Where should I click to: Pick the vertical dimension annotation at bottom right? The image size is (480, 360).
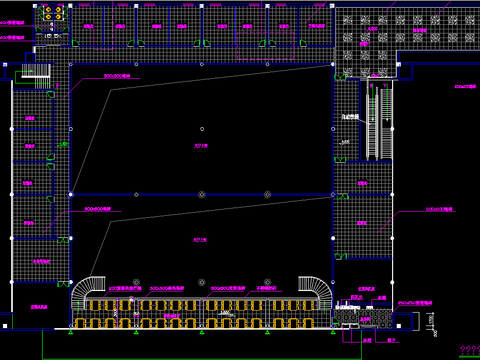pos(434,324)
